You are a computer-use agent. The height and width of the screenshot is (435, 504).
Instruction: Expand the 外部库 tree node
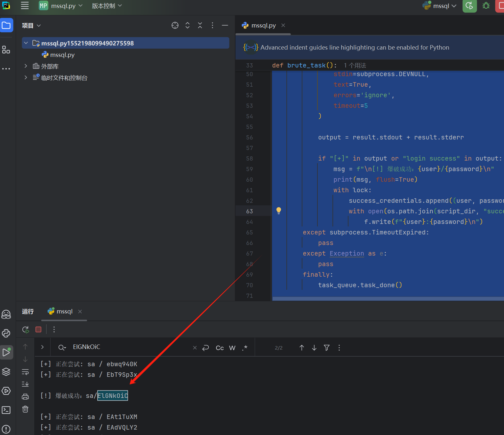pos(26,66)
